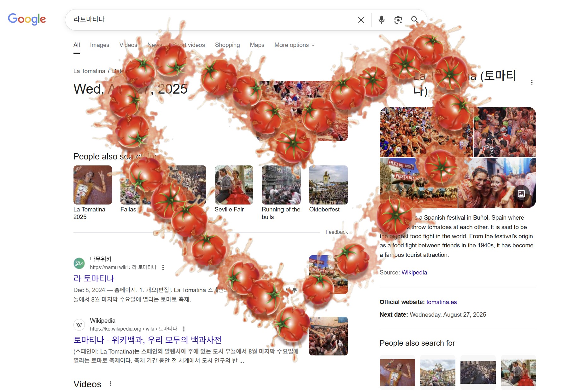Click the namu.wiki URL breadcrumb
This screenshot has width=562, height=392.
click(123, 268)
